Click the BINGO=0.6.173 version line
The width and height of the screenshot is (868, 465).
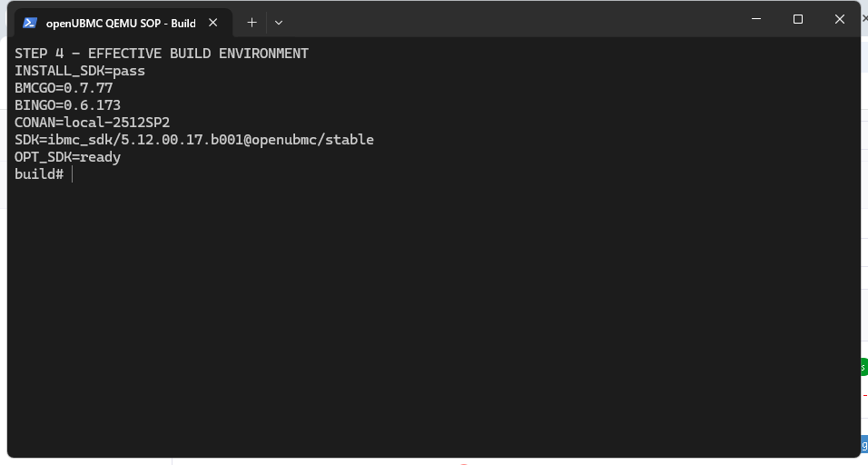[67, 105]
